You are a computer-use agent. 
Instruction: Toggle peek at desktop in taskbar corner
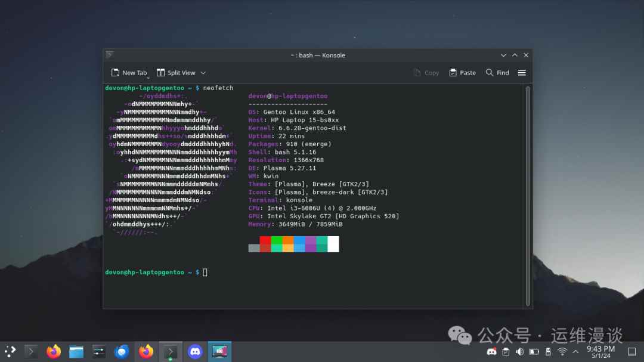[x=631, y=351]
